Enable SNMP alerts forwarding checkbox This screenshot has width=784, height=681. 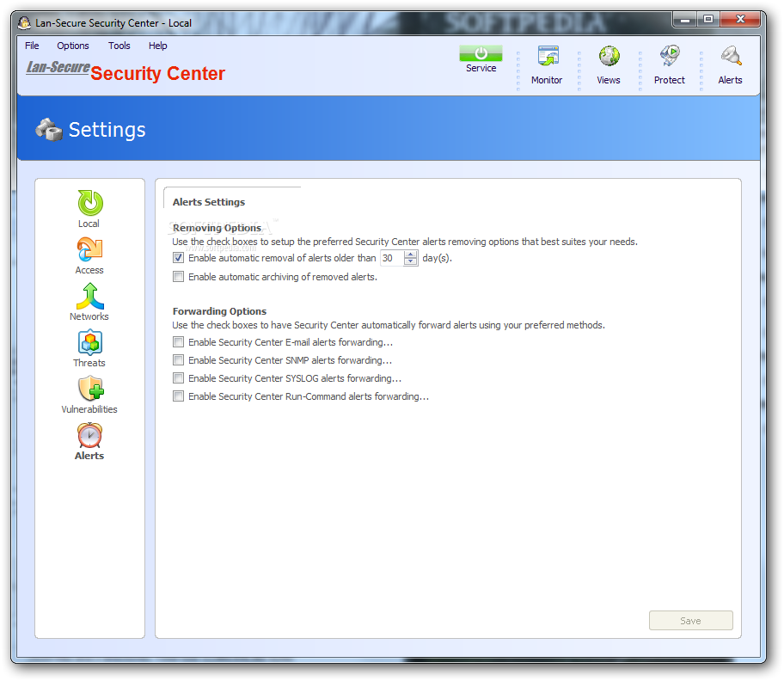tap(178, 360)
